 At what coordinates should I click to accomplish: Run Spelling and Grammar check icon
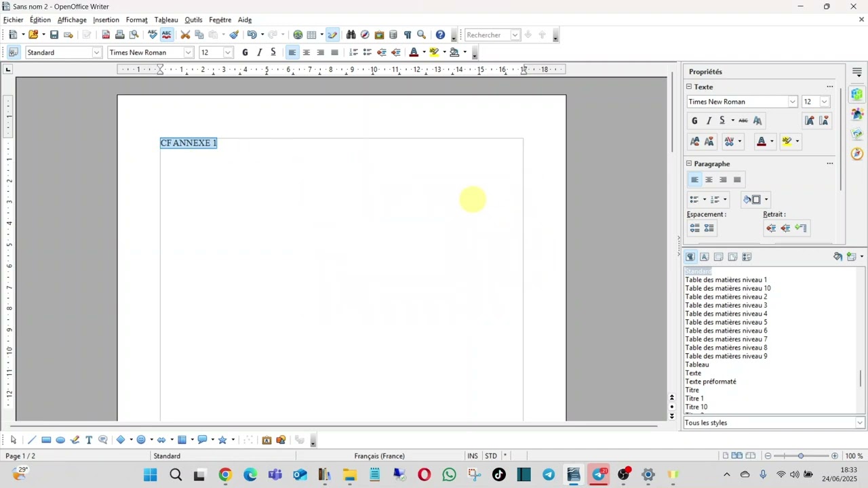(153, 35)
